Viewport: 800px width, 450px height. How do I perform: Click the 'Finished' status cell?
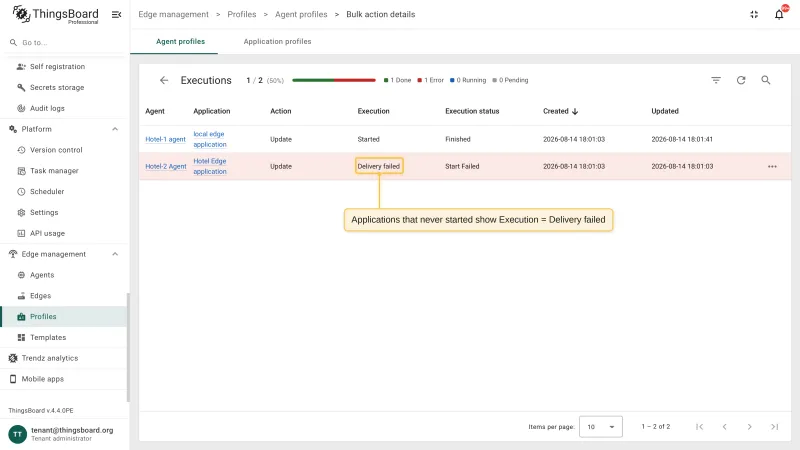pos(458,139)
